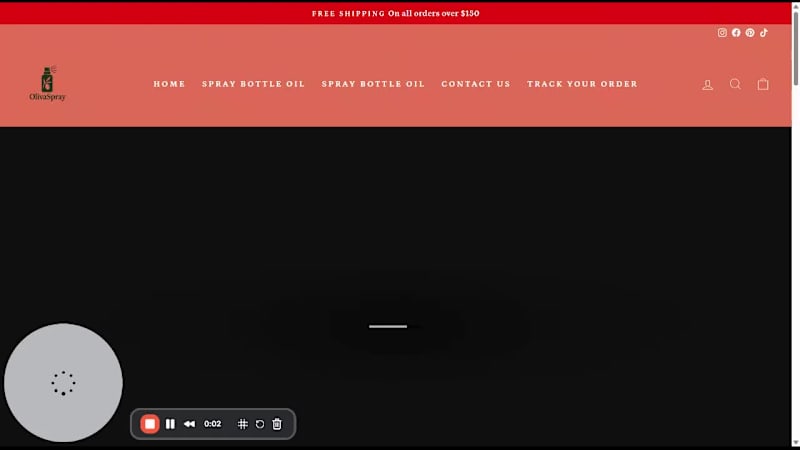Open the Facebook social link
The height and width of the screenshot is (450, 800).
coord(736,33)
